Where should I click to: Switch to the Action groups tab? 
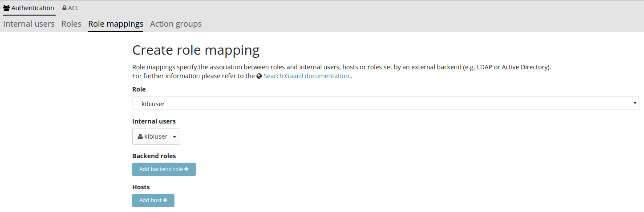click(176, 24)
